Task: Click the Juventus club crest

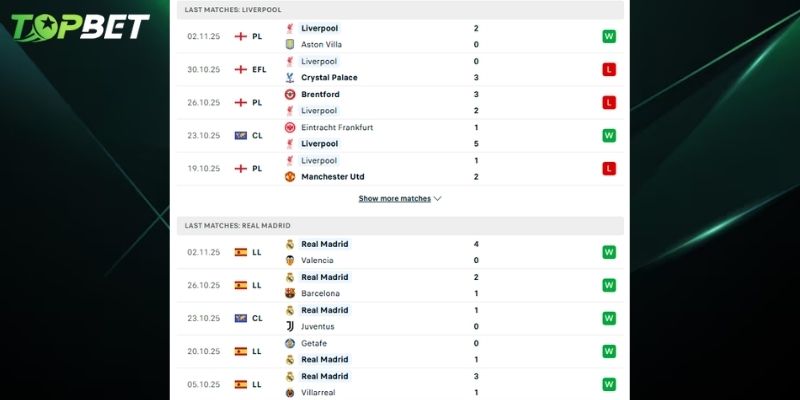Action: [290, 326]
